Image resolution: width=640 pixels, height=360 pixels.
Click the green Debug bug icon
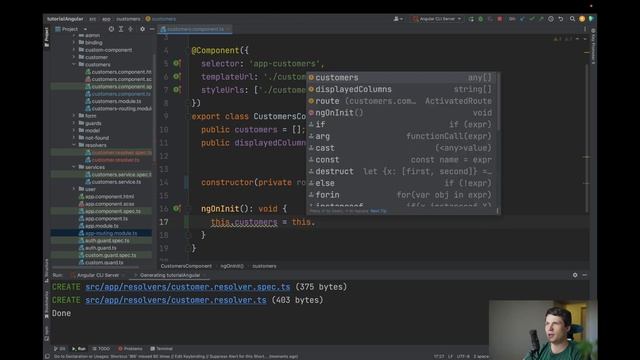(480, 19)
